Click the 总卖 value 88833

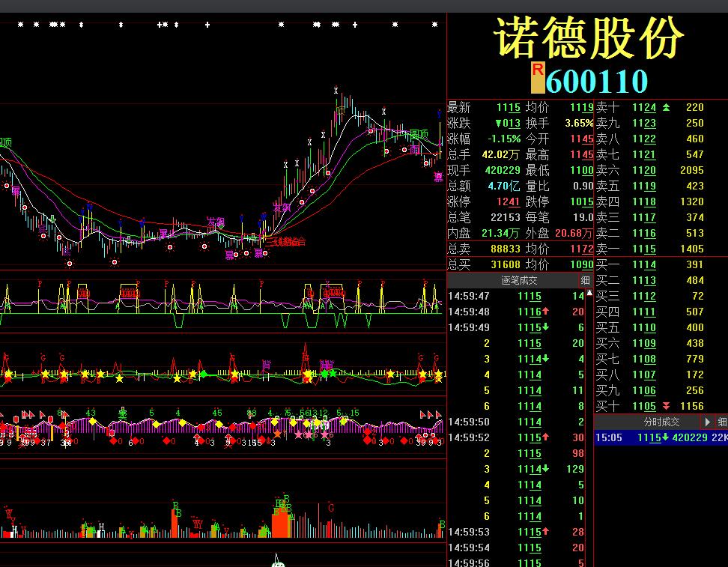click(505, 249)
